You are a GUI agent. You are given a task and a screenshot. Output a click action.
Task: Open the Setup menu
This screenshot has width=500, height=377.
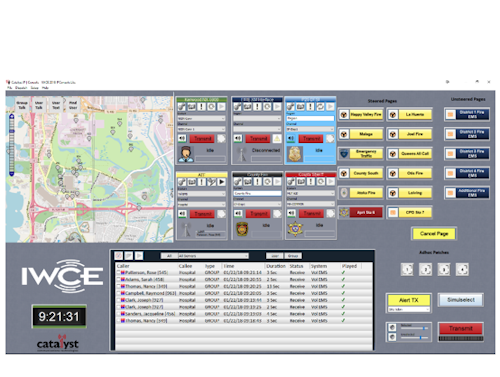coord(35,88)
